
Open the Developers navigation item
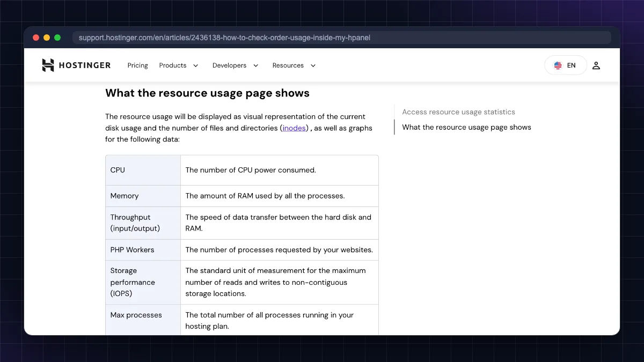pyautogui.click(x=229, y=65)
